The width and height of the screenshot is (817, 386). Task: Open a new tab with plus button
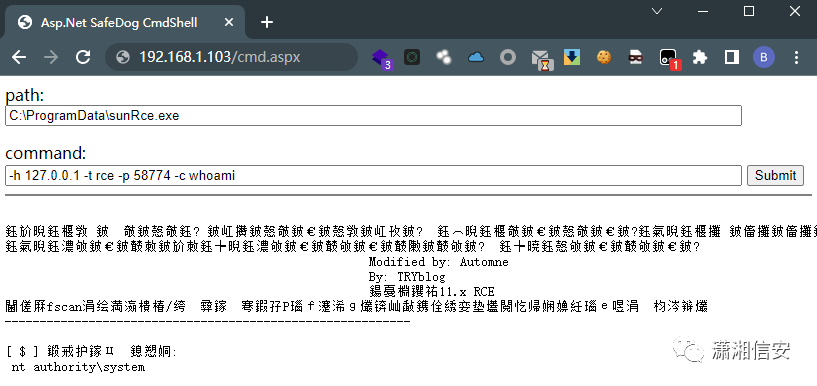pos(267,22)
